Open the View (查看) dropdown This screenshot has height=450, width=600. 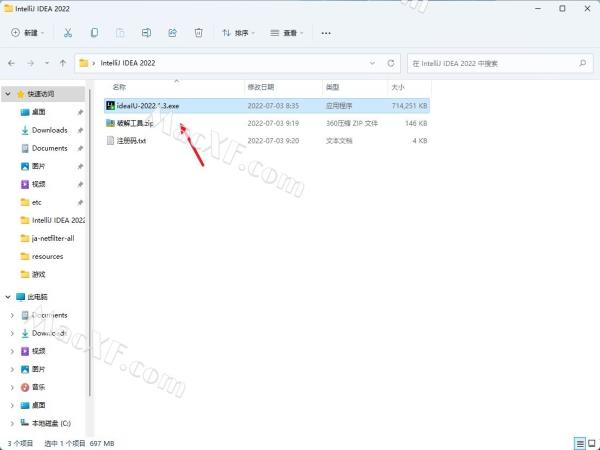(287, 33)
